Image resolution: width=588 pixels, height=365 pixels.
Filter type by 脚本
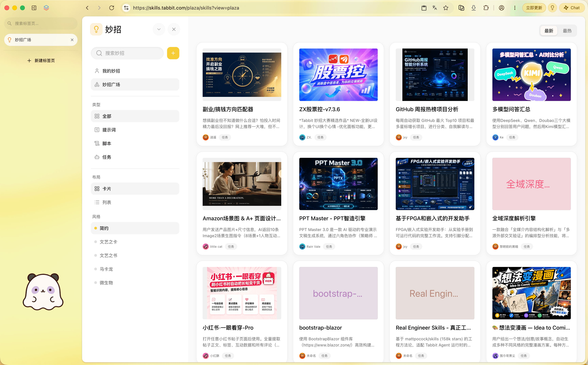(135, 143)
